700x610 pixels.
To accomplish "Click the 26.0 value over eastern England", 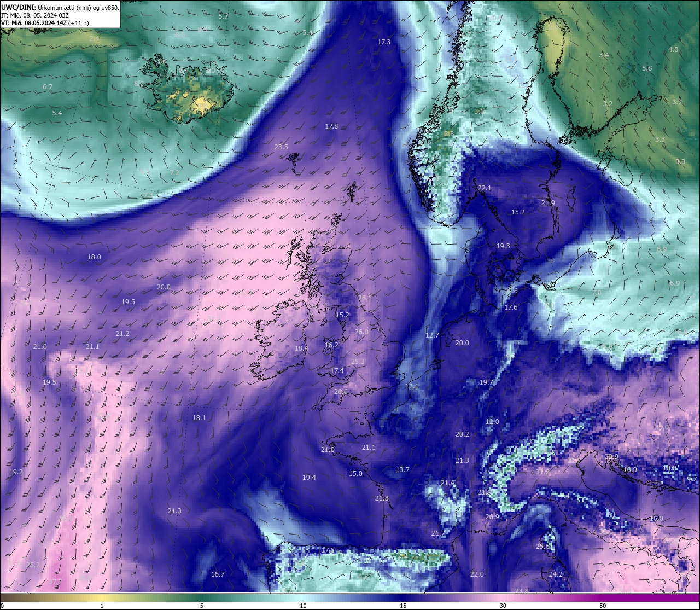I will (361, 332).
